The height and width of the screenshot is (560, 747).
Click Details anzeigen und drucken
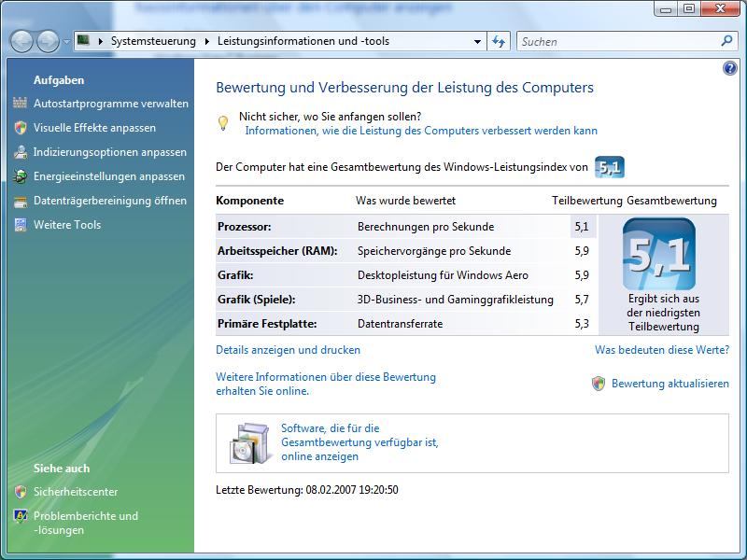pyautogui.click(x=289, y=350)
